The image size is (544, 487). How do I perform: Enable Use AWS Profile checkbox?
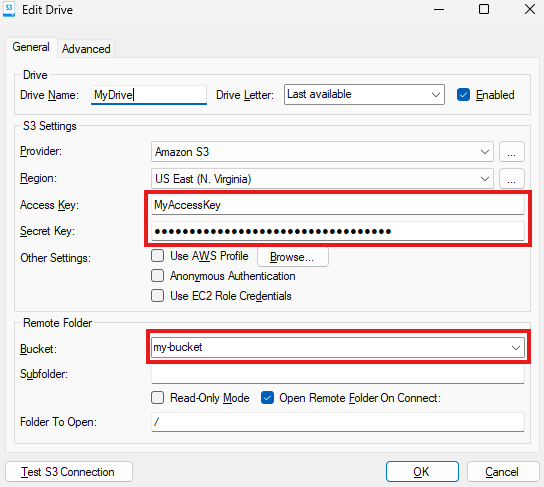tap(158, 256)
